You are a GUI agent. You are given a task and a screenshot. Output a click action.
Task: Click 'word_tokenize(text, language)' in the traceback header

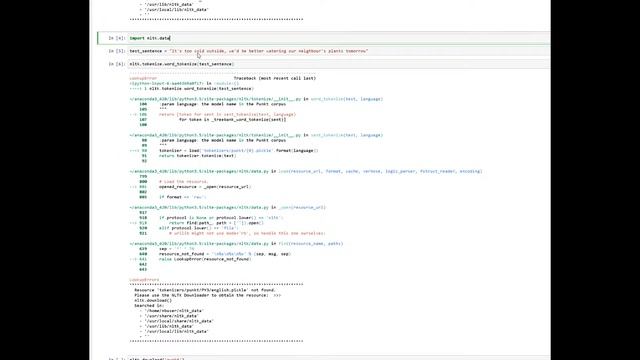(x=347, y=99)
